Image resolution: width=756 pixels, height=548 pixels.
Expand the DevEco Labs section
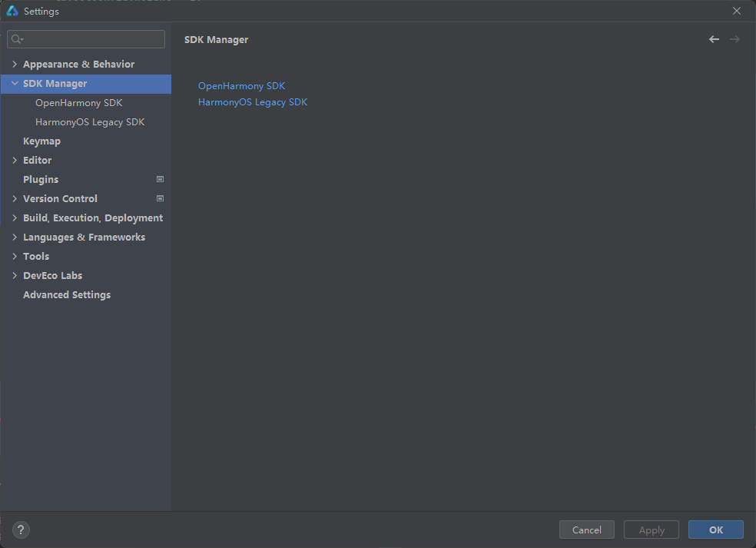(x=15, y=275)
